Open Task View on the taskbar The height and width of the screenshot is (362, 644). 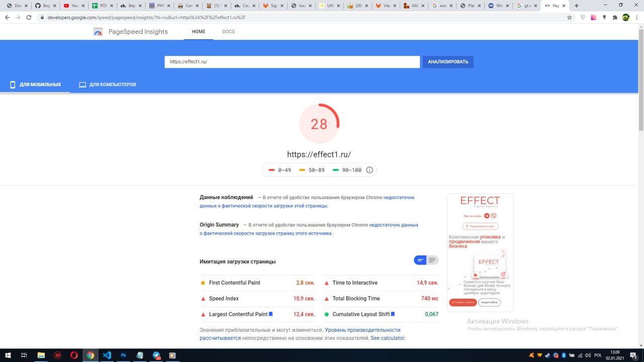pos(24,355)
